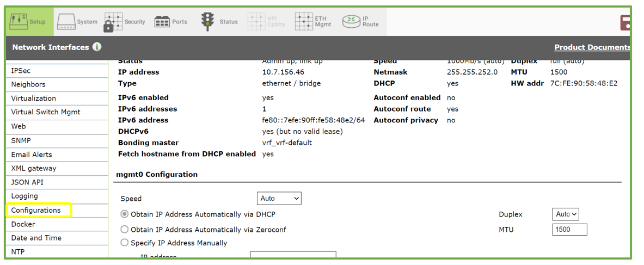Open Configurations in the sidebar
The image size is (644, 265).
pyautogui.click(x=36, y=210)
